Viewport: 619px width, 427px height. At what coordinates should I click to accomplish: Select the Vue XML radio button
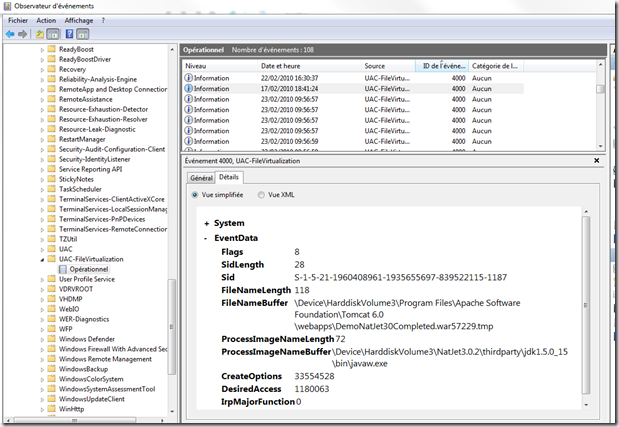coord(261,195)
